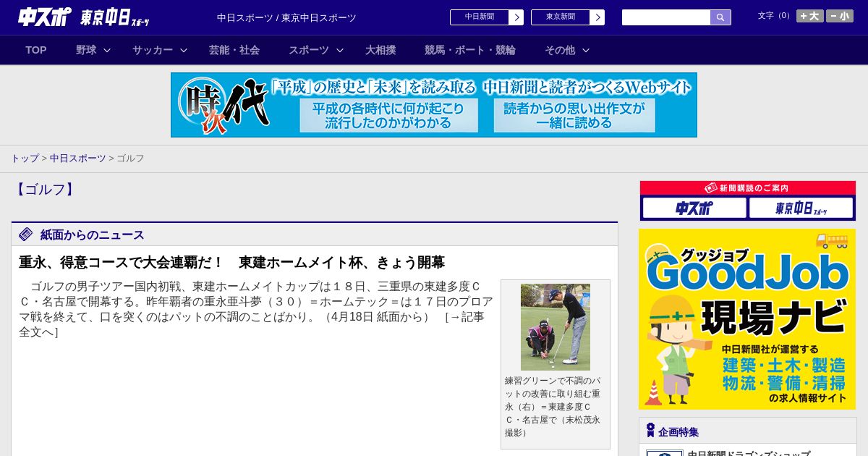This screenshot has width=868, height=456.
Task: Expand the その他 menu chevron
Action: pos(586,50)
